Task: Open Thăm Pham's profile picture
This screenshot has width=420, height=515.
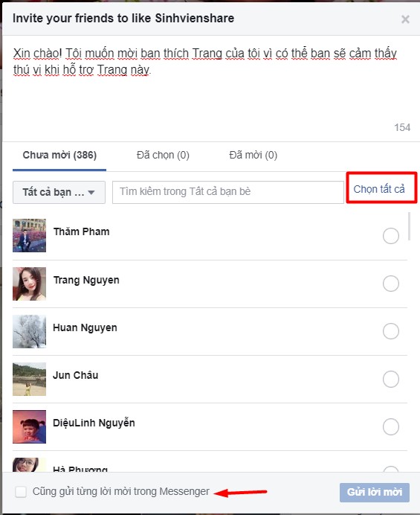Action: [29, 235]
